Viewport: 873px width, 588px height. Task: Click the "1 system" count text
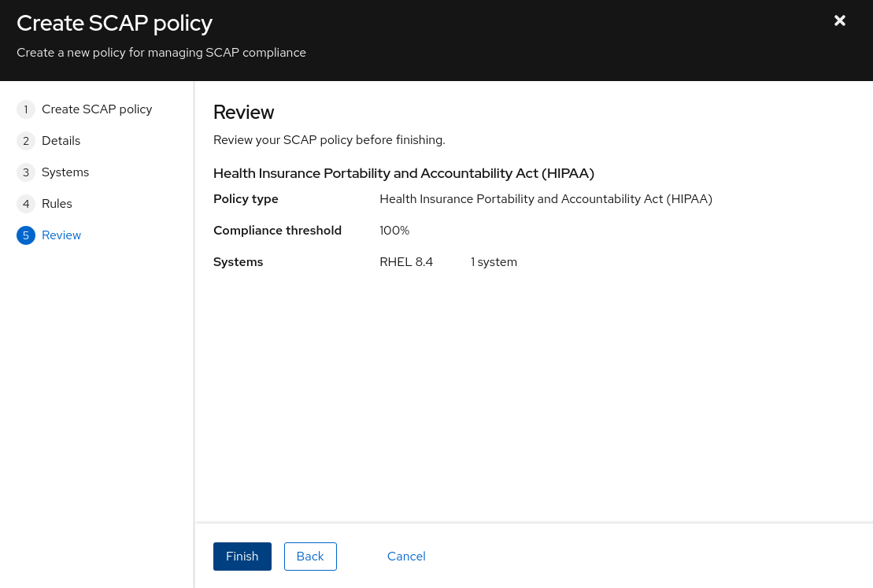(x=494, y=262)
